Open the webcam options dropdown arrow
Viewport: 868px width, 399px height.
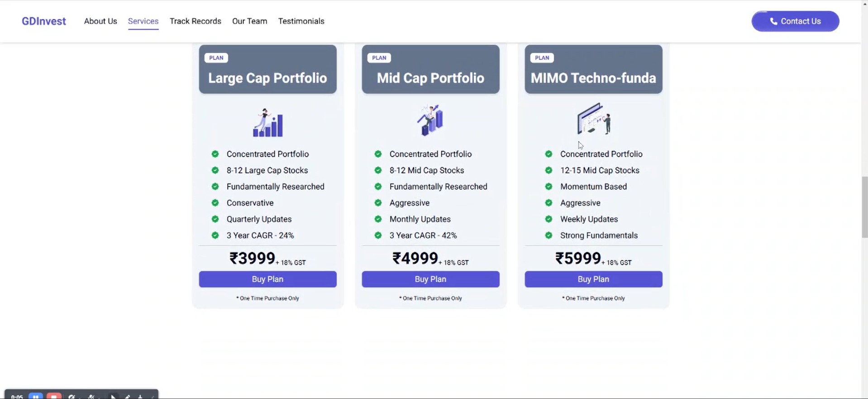point(80,397)
